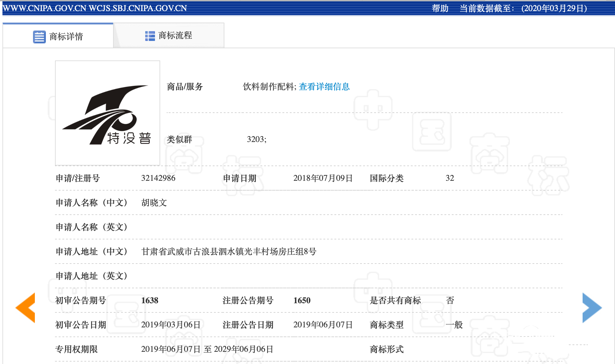615x364 pixels.
Task: Click the international class value 32
Action: coord(450,178)
